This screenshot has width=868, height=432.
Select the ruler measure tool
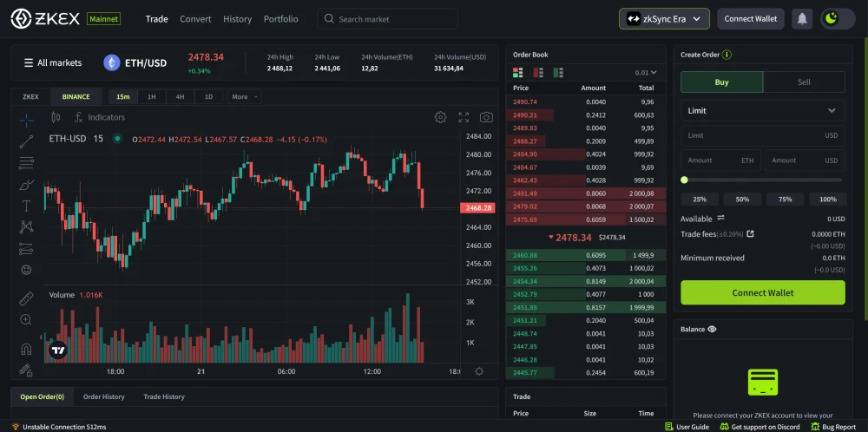coord(26,299)
